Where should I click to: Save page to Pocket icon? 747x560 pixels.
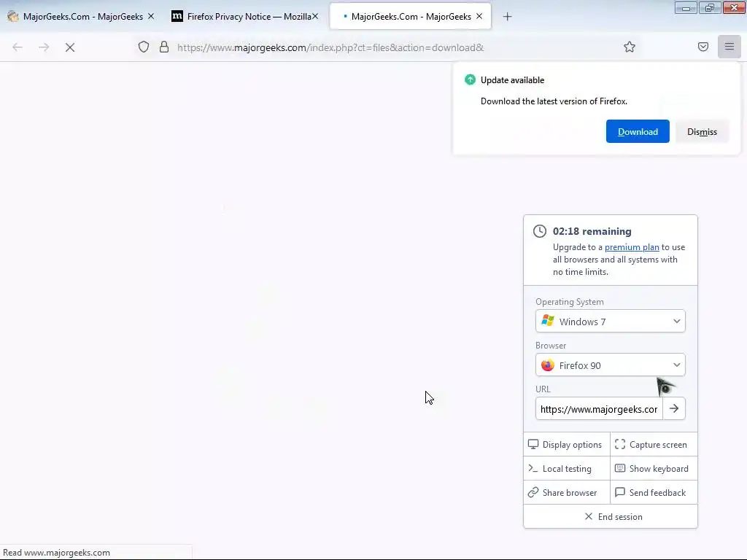pos(703,47)
